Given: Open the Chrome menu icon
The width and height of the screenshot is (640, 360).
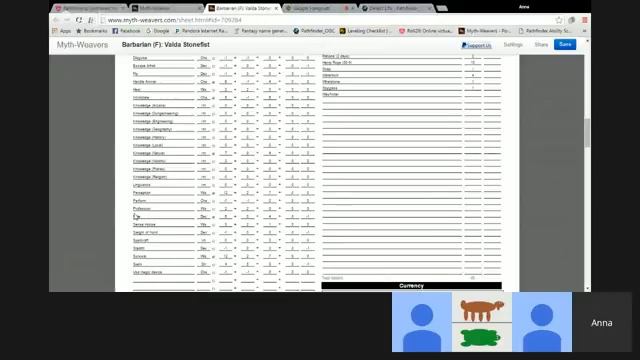Looking at the screenshot, I should [x=584, y=20].
